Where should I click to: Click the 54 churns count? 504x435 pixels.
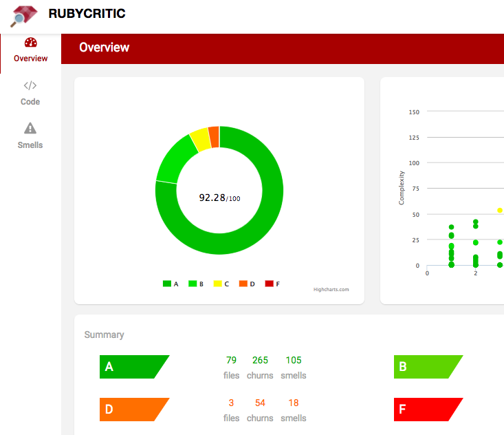[260, 403]
